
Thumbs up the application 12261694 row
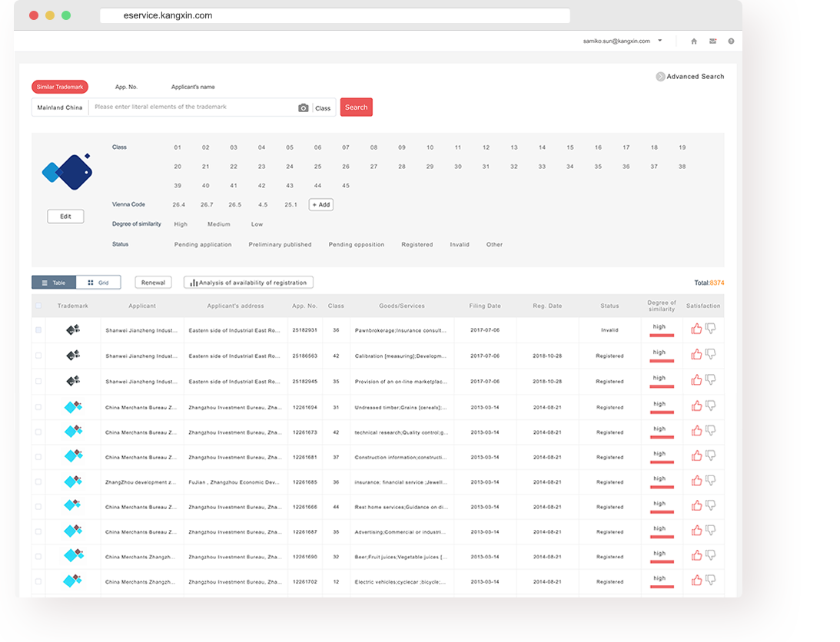pyautogui.click(x=696, y=406)
